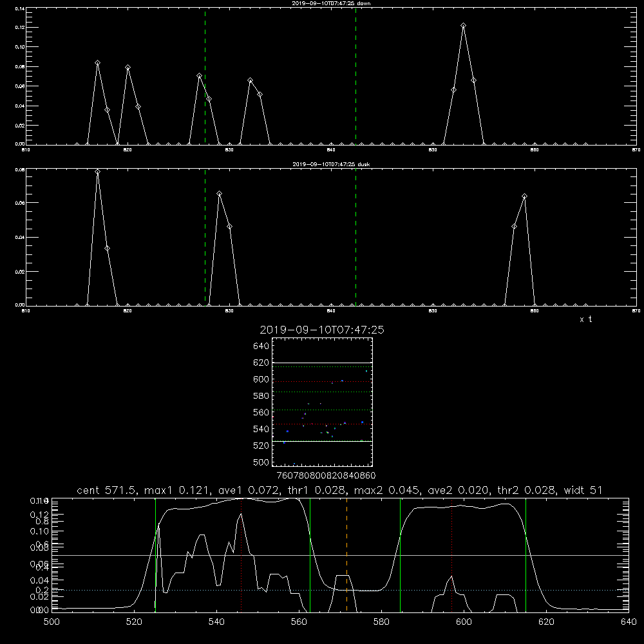Click the first dawn peak diamond near 817
The height and width of the screenshot is (644, 644).
point(97,63)
